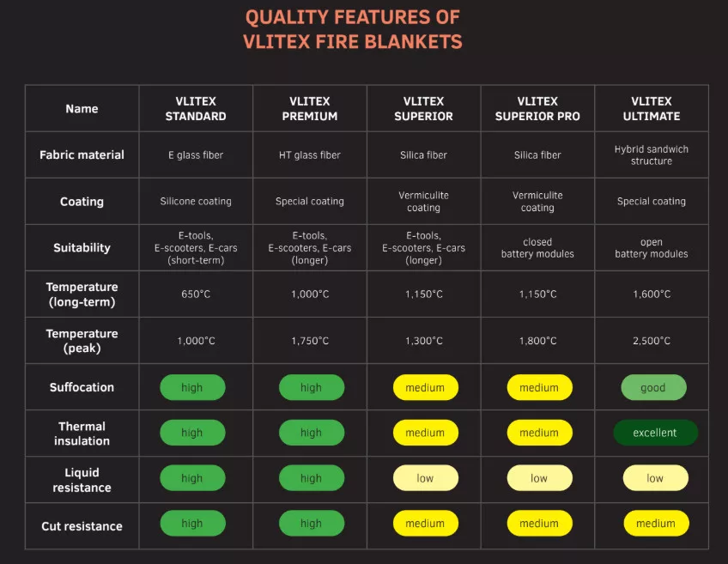This screenshot has height=564, width=728.
Task: Select the 'Coating' row label
Action: click(82, 202)
